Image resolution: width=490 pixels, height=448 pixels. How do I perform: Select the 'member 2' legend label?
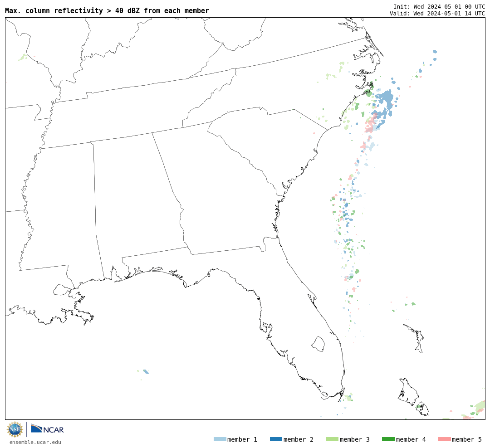click(x=299, y=439)
